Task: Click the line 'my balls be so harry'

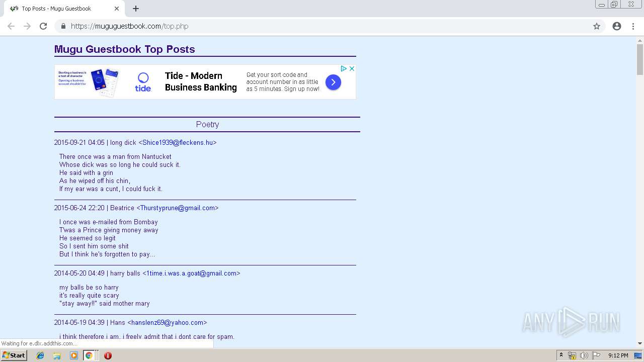Action: pos(89,288)
